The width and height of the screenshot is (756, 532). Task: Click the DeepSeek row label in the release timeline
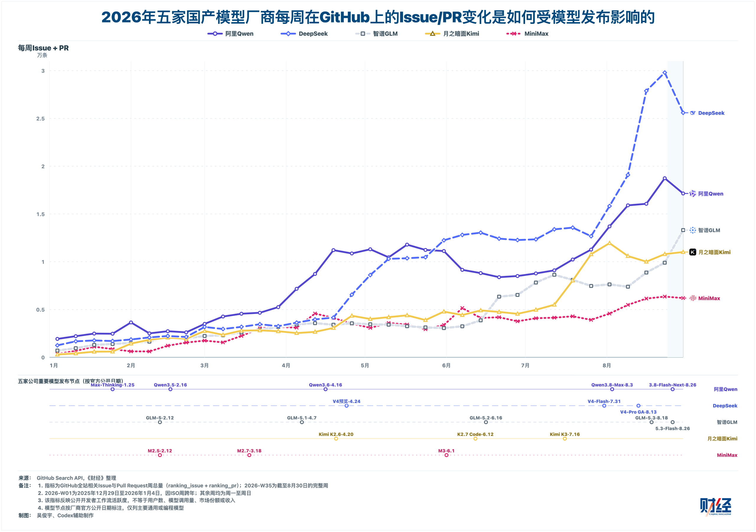coord(725,406)
